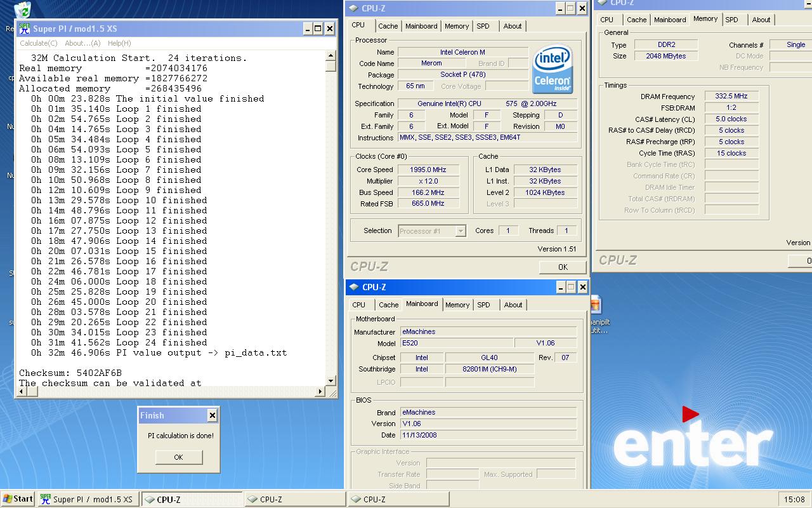
Task: Click the BIOS Date 11/13/2008 field
Action: 488,435
